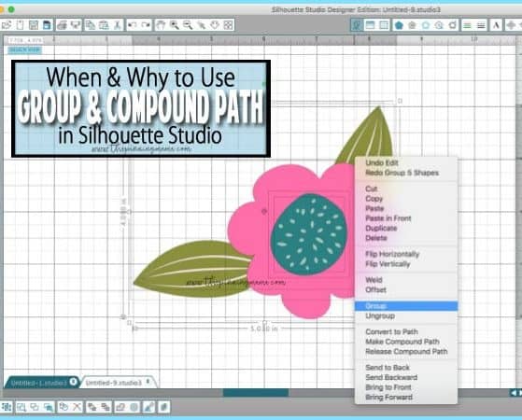The height and width of the screenshot is (420, 522).
Task: Click the Copy toolbar icon
Action: tap(91, 25)
